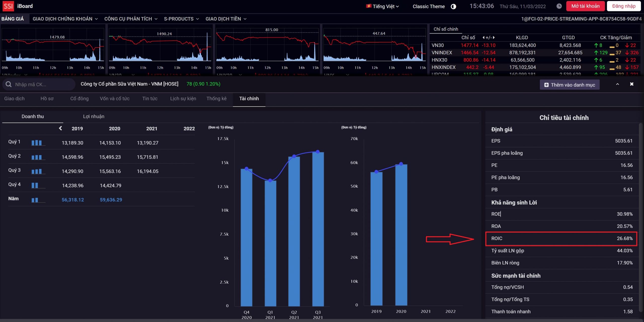
Task: Collapse the stock detail panel with up chevron
Action: pyautogui.click(x=617, y=84)
